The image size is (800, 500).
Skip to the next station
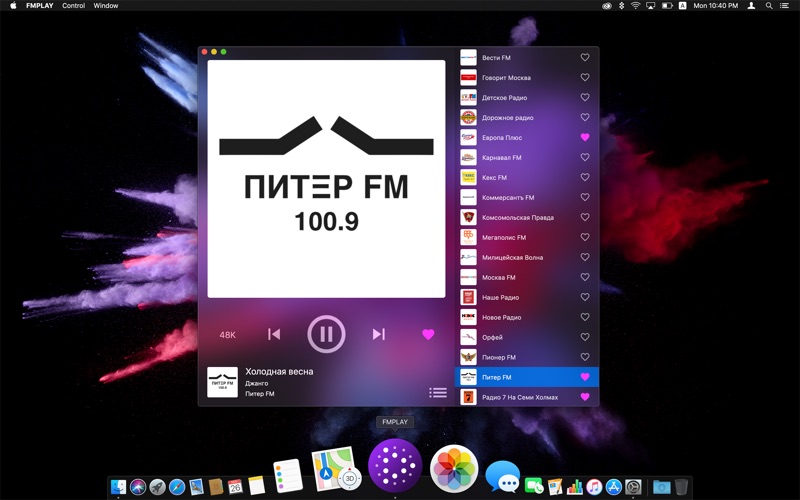point(379,334)
